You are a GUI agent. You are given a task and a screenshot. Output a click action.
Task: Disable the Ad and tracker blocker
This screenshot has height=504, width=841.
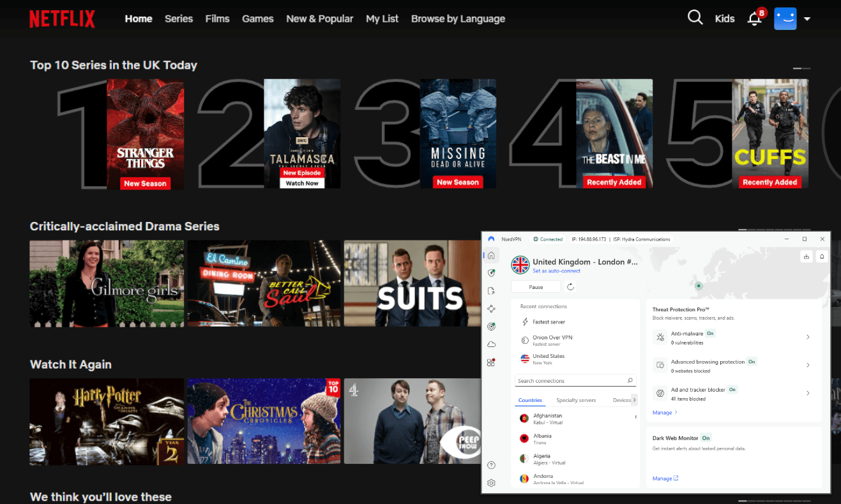pyautogui.click(x=733, y=389)
